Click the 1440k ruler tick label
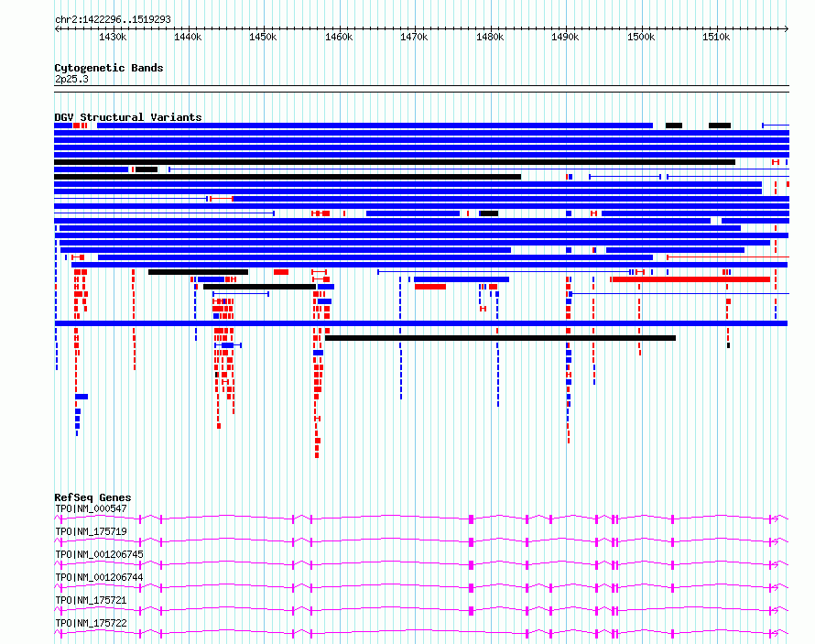Image resolution: width=815 pixels, height=644 pixels. point(188,37)
